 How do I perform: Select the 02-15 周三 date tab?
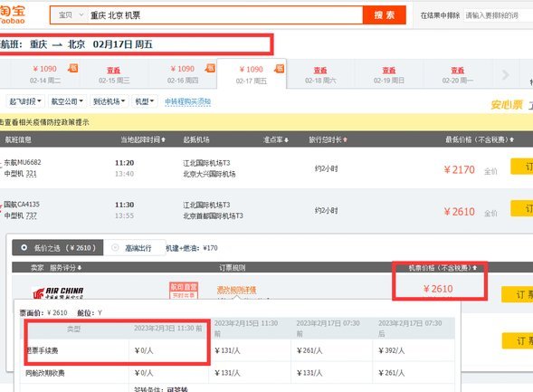pos(114,75)
